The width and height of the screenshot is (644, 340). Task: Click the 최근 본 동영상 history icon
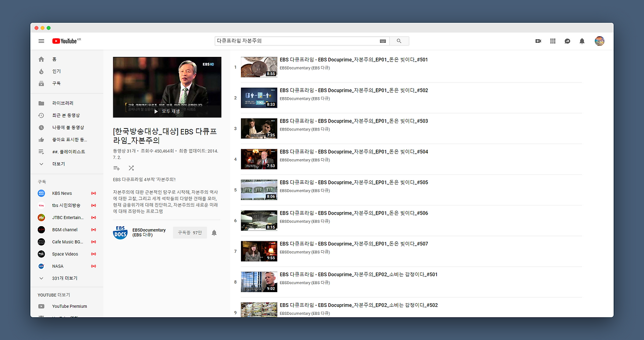[41, 115]
